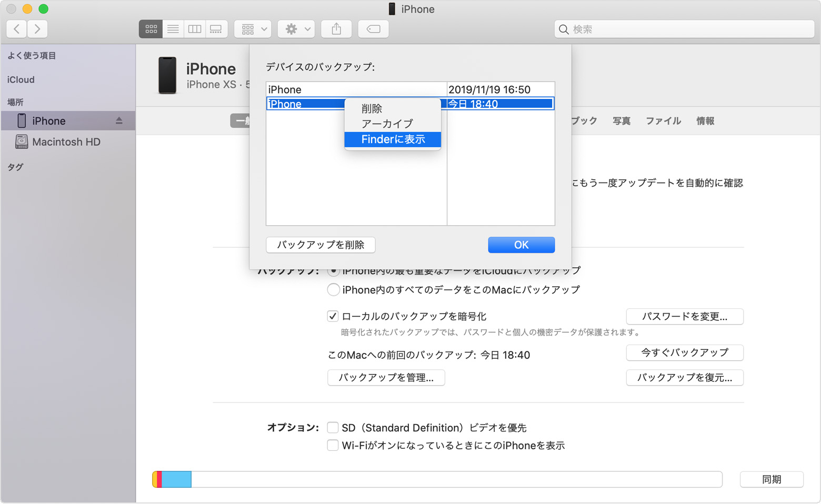The height and width of the screenshot is (504, 821).
Task: Click the iCloud sidebar heading
Action: 21,80
